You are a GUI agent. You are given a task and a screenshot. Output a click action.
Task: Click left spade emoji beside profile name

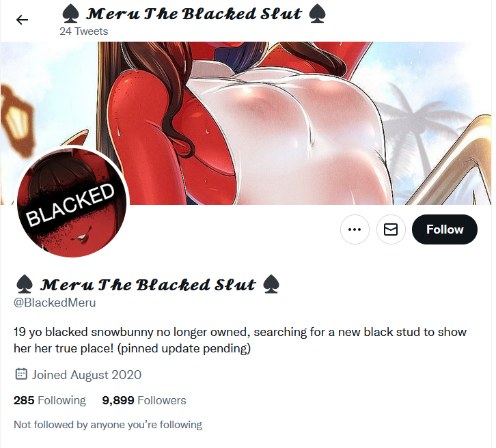(24, 284)
